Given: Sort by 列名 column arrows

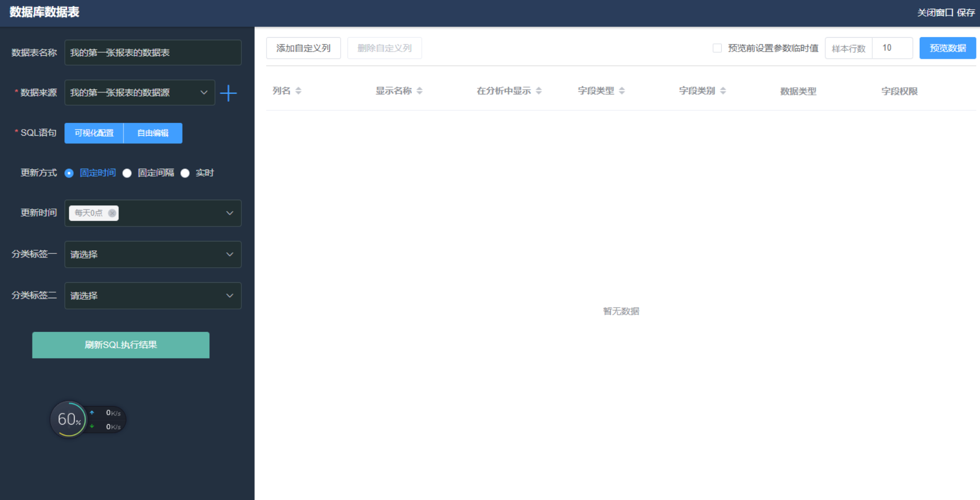Looking at the screenshot, I should (298, 91).
